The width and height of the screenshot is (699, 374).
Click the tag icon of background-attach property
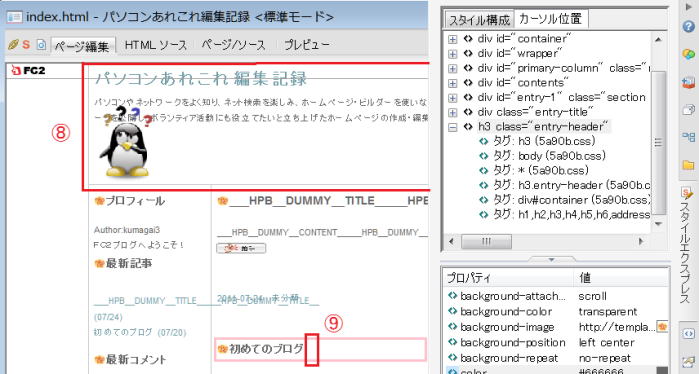point(453,296)
